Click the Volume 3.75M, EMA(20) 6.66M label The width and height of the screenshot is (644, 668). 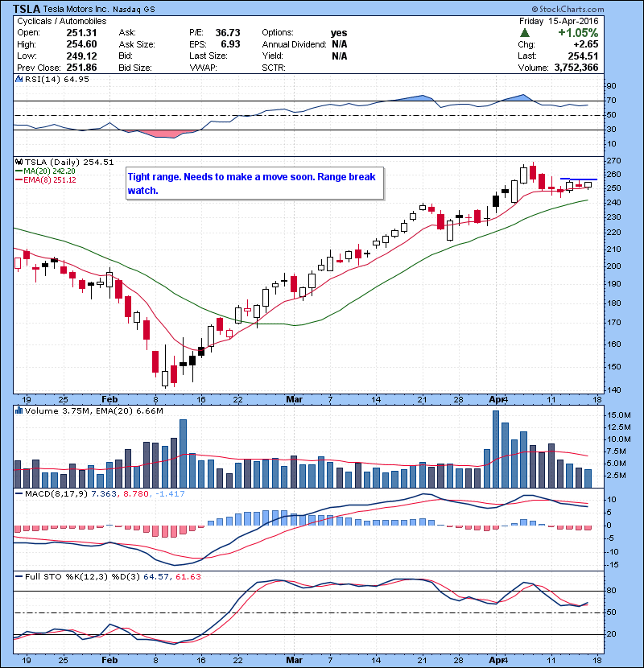(x=94, y=410)
